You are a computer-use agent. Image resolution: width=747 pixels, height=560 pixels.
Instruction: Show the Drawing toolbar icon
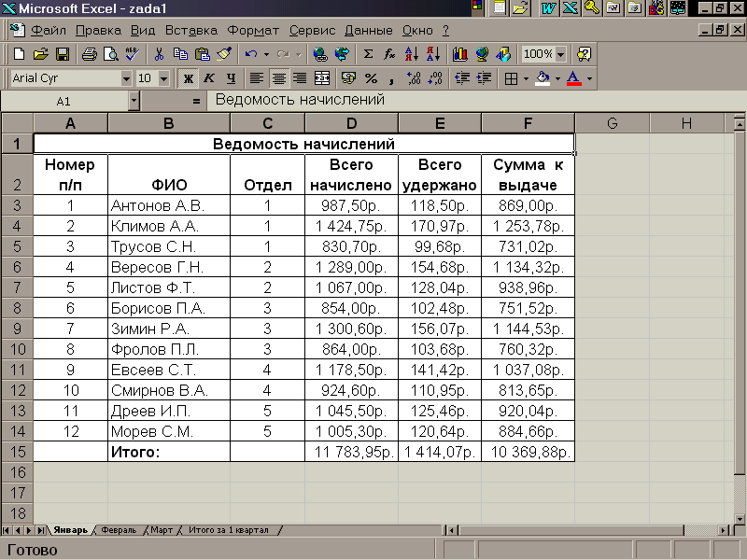[x=503, y=54]
